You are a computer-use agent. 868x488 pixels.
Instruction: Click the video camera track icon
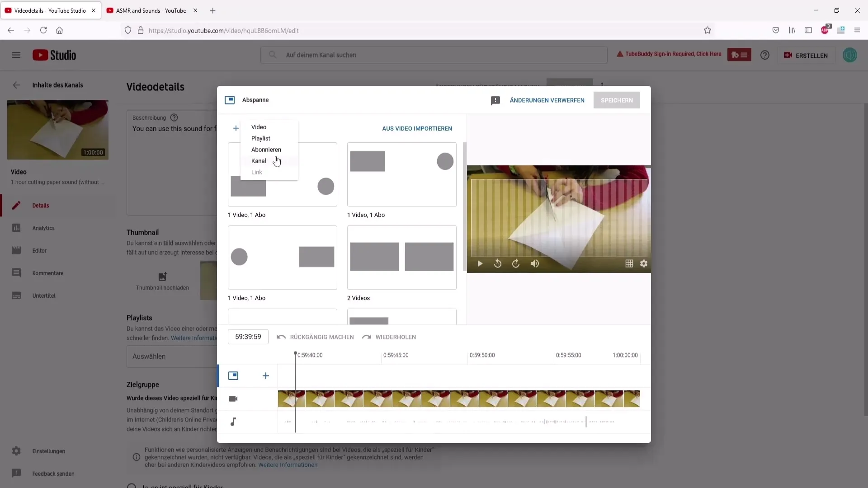233,399
